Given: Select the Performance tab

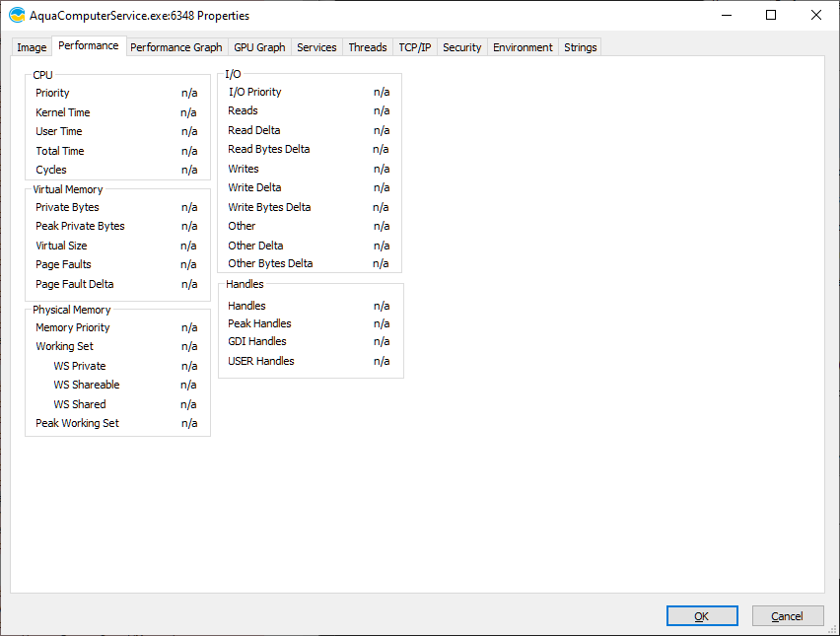Looking at the screenshot, I should 89,45.
